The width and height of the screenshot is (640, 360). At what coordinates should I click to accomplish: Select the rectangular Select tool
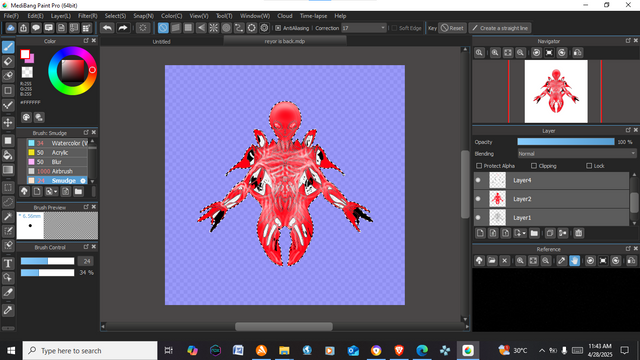coord(8,188)
